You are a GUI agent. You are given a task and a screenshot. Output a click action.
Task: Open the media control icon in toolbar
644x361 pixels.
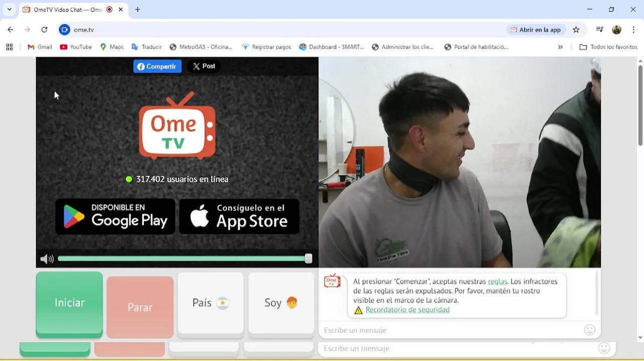click(x=599, y=30)
